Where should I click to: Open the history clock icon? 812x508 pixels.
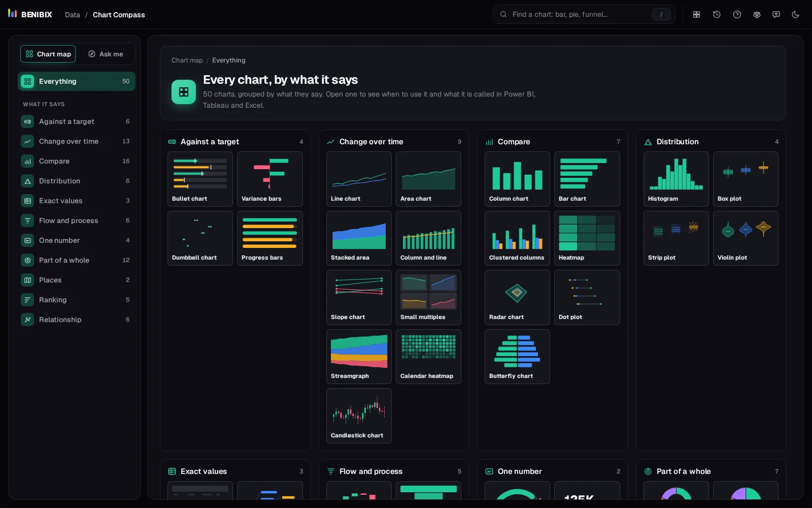(717, 15)
